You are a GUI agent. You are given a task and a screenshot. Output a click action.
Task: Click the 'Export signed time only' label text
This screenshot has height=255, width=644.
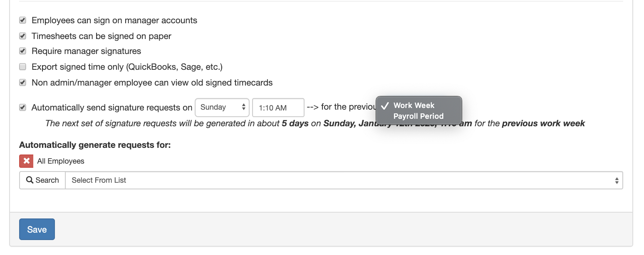coord(127,67)
